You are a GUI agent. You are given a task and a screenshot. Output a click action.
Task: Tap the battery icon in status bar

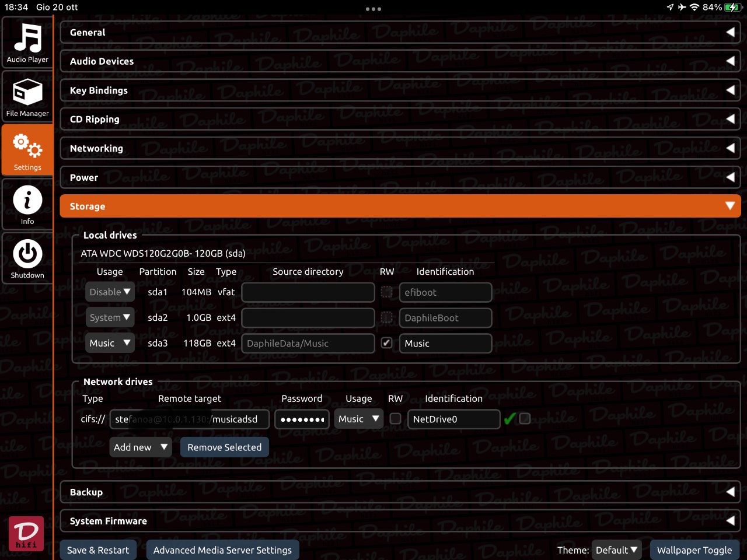[x=733, y=7]
